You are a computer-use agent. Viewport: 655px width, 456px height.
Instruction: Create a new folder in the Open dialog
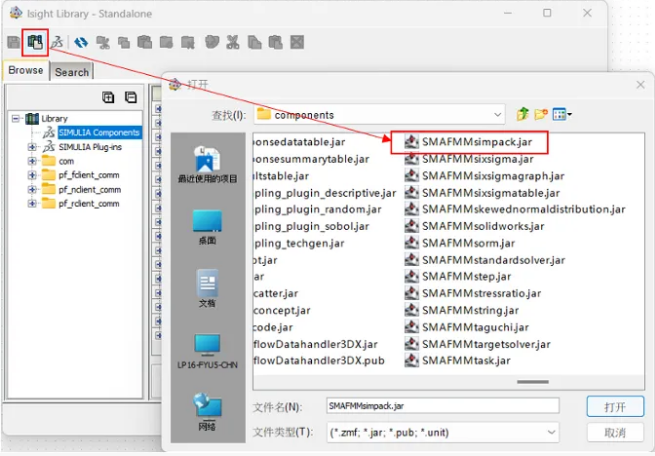tap(541, 114)
